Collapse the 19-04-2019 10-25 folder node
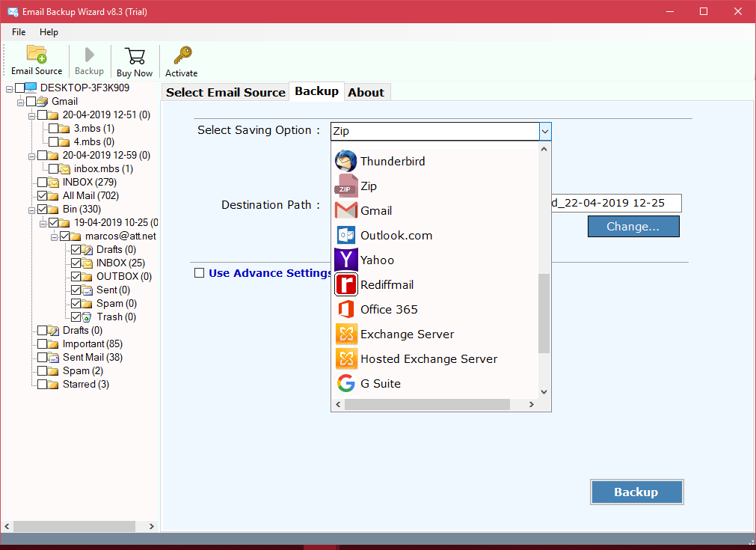This screenshot has width=756, height=550. click(x=43, y=224)
